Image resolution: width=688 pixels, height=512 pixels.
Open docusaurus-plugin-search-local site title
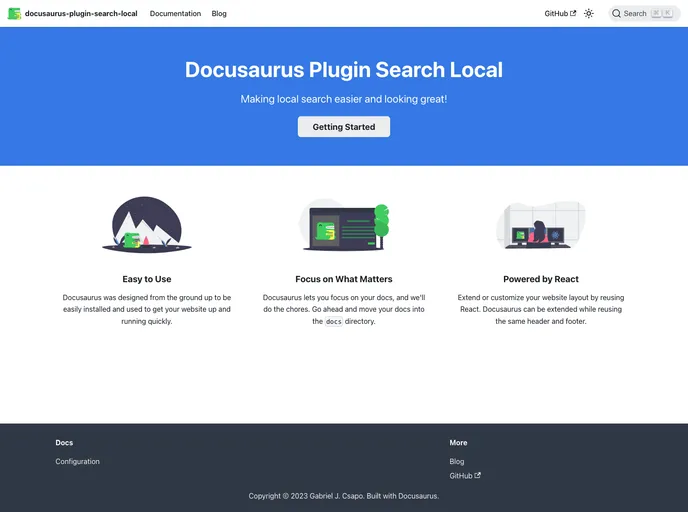(x=81, y=14)
